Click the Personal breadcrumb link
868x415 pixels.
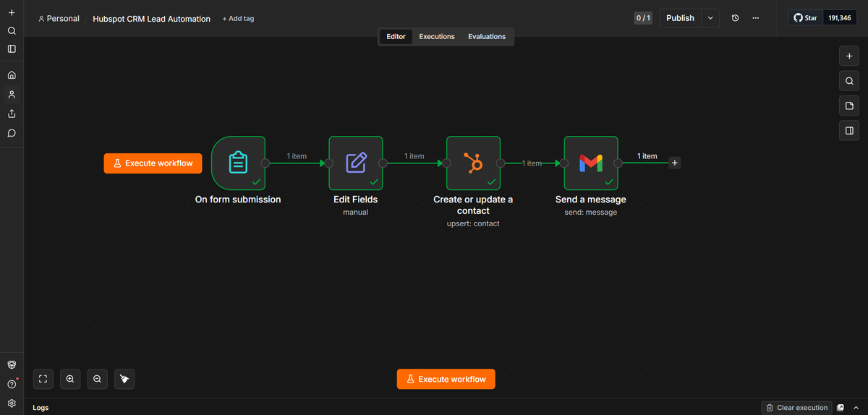click(59, 19)
